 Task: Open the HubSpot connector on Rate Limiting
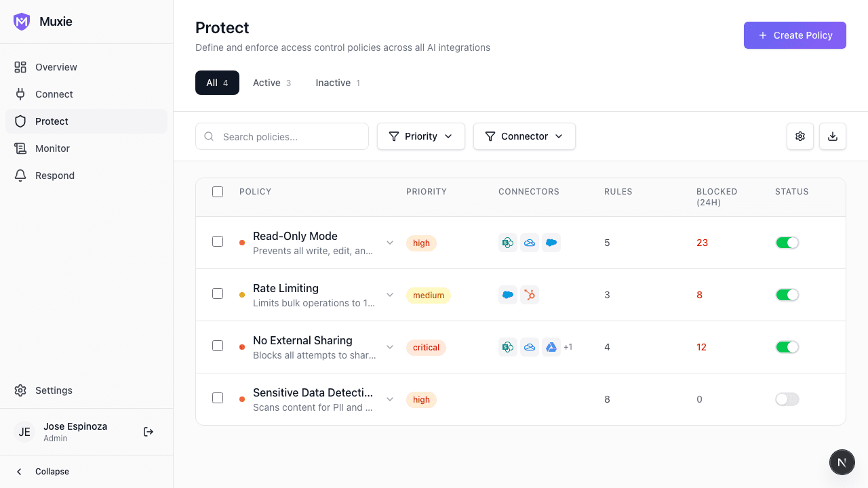(530, 294)
